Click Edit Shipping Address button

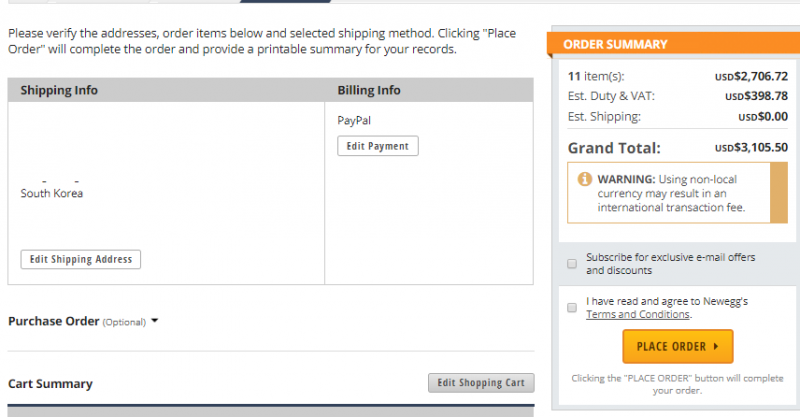click(x=81, y=259)
